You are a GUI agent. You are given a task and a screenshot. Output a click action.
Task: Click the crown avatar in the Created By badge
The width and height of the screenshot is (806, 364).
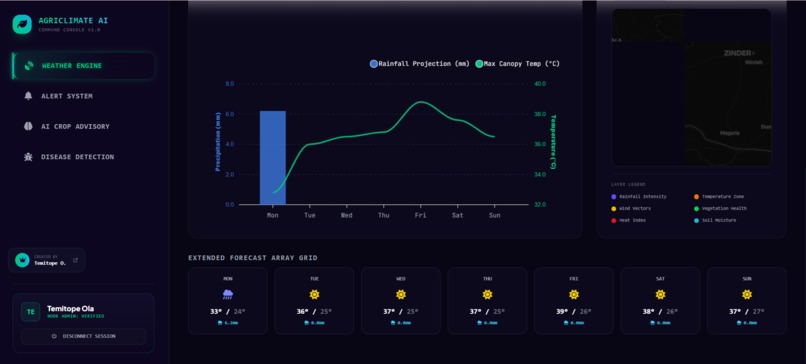pos(22,260)
